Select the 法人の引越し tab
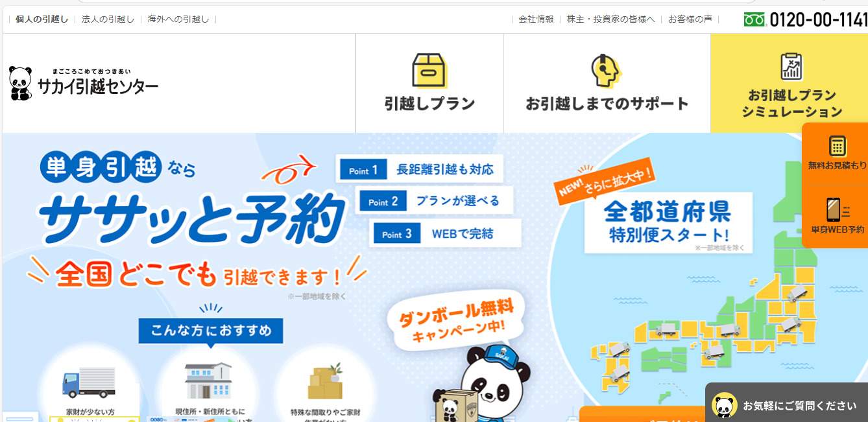The height and width of the screenshot is (422, 868). (108, 19)
